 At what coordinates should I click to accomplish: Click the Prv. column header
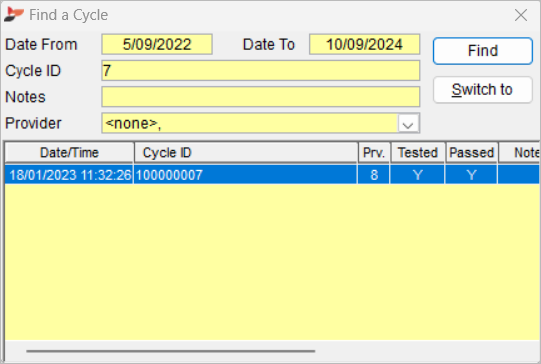374,153
